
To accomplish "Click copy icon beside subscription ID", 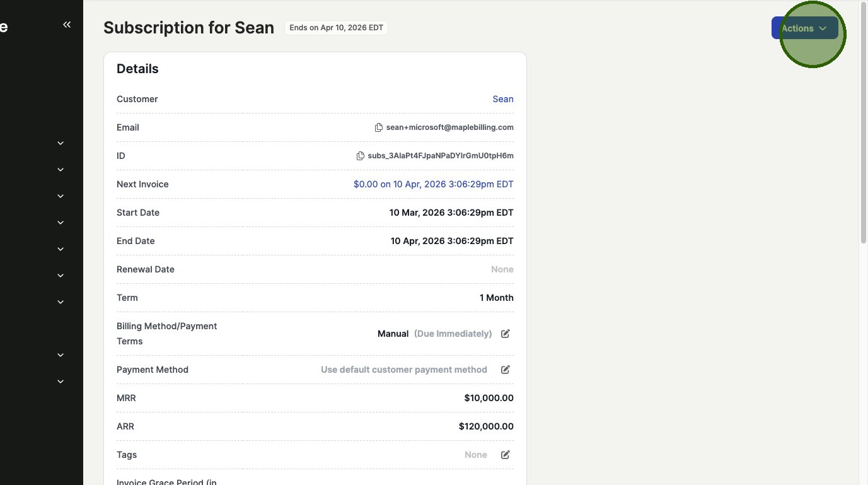I will pyautogui.click(x=360, y=156).
